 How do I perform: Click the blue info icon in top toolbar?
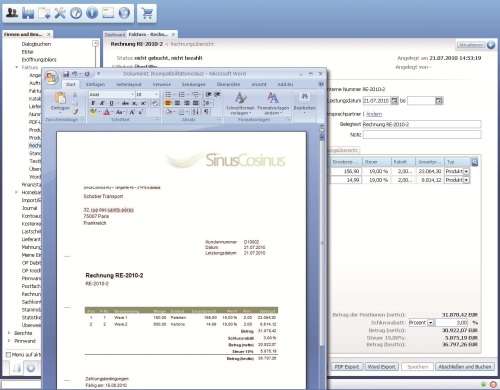(92, 13)
